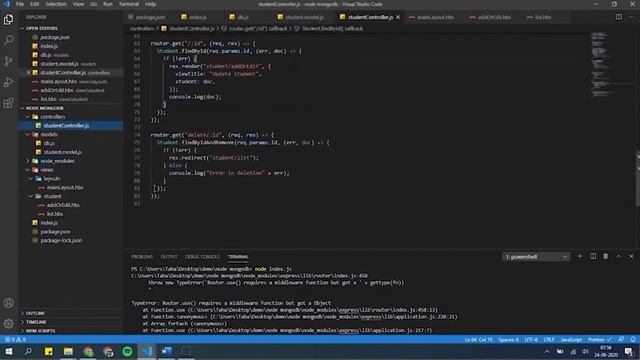Open notifications bell in status bar
Image resolution: width=640 pixels, height=360 pixels.
[x=633, y=340]
